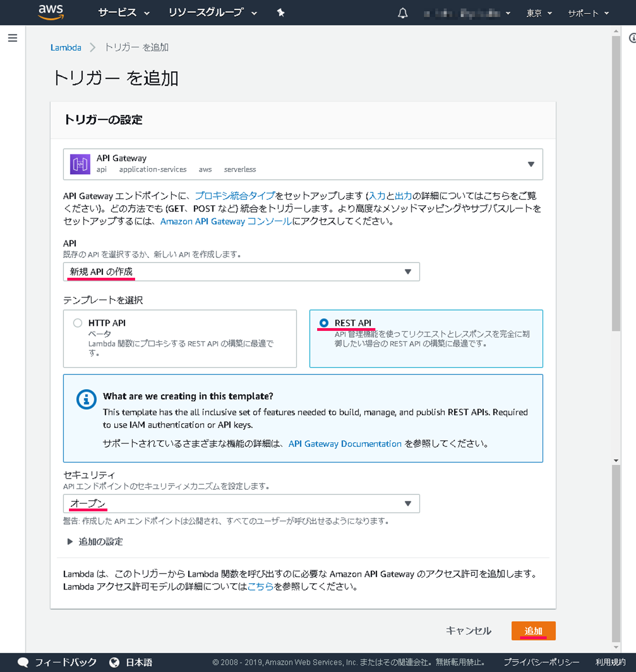Click フィードバック in the footer
Screen dimensions: 636x672
point(66,662)
